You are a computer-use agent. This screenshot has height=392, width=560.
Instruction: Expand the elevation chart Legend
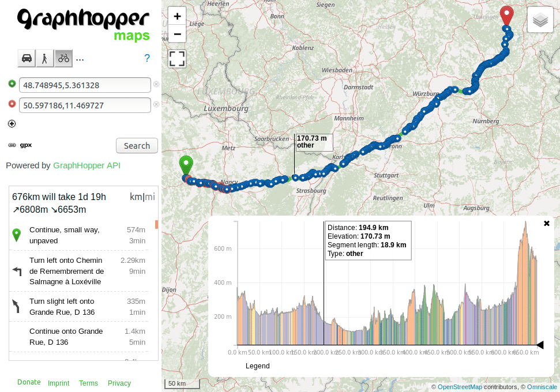pos(257,365)
